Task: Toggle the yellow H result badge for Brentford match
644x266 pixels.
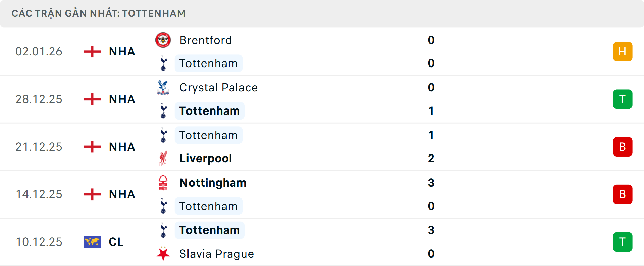Action: point(623,51)
